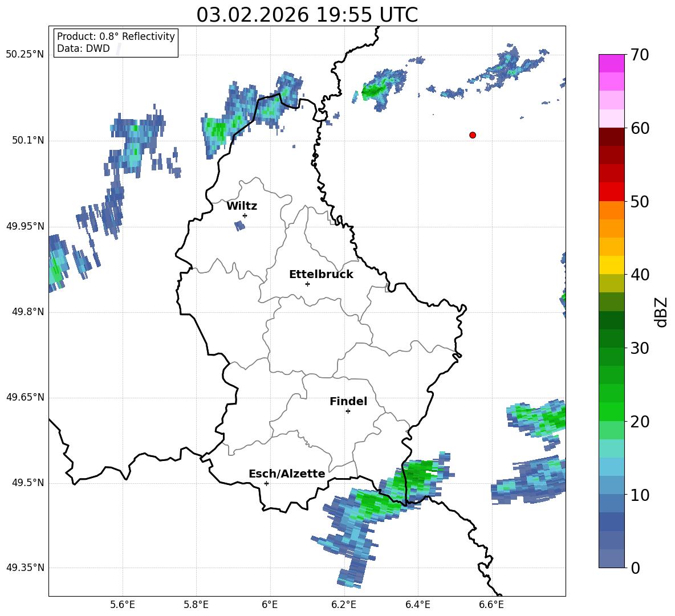Click the 50.25°N latitude label
The height and width of the screenshot is (616, 675).
[25, 55]
